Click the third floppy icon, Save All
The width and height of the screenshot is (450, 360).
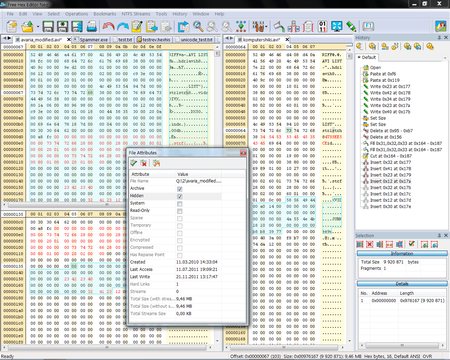(77, 26)
